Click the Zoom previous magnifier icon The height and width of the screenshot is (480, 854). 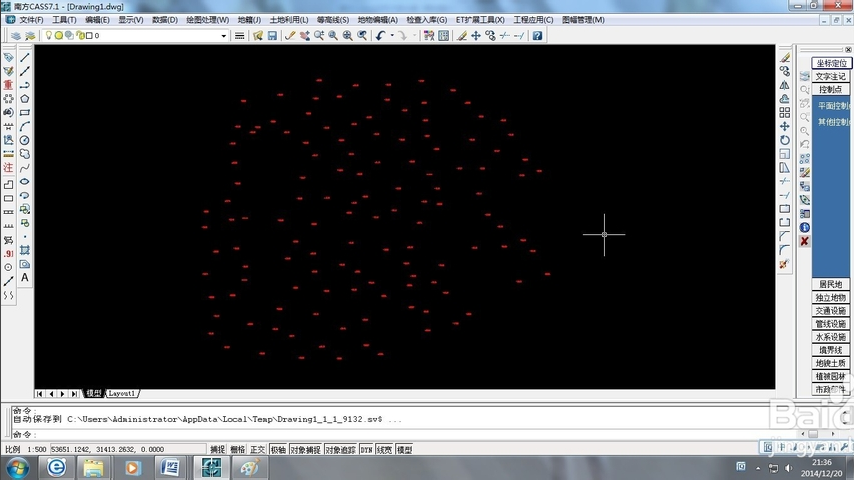point(362,35)
